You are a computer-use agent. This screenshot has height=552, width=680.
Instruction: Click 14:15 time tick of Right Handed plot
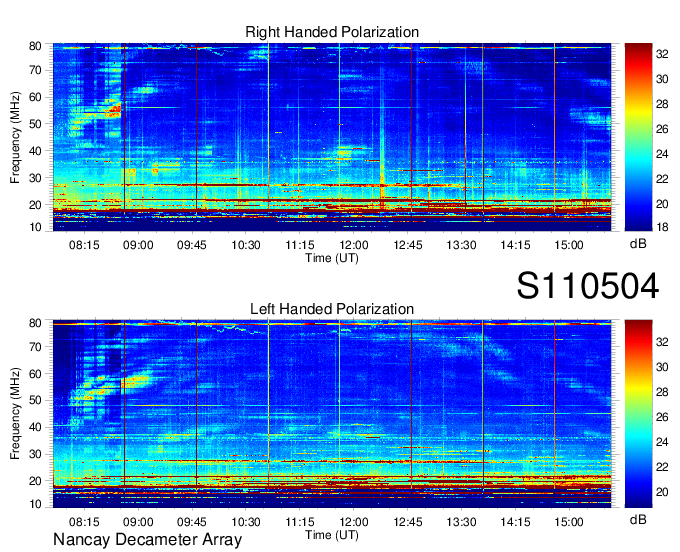tap(515, 245)
